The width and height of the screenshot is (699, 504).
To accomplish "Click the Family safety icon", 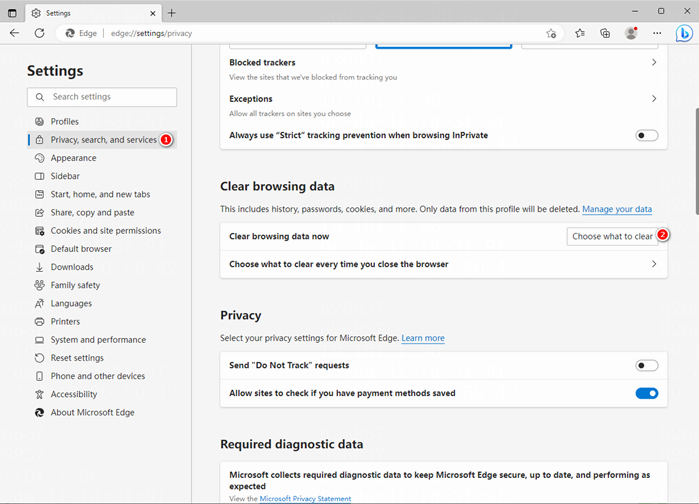I will click(39, 285).
